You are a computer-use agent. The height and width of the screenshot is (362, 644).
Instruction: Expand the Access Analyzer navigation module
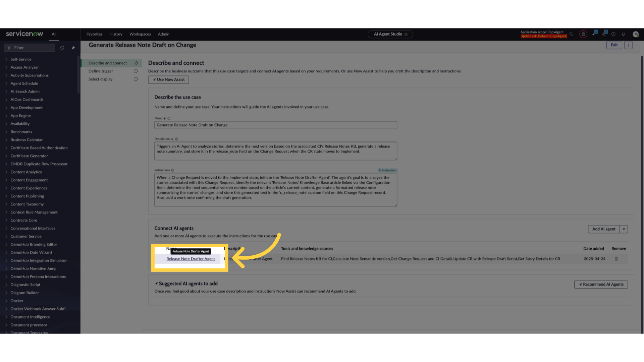6,67
